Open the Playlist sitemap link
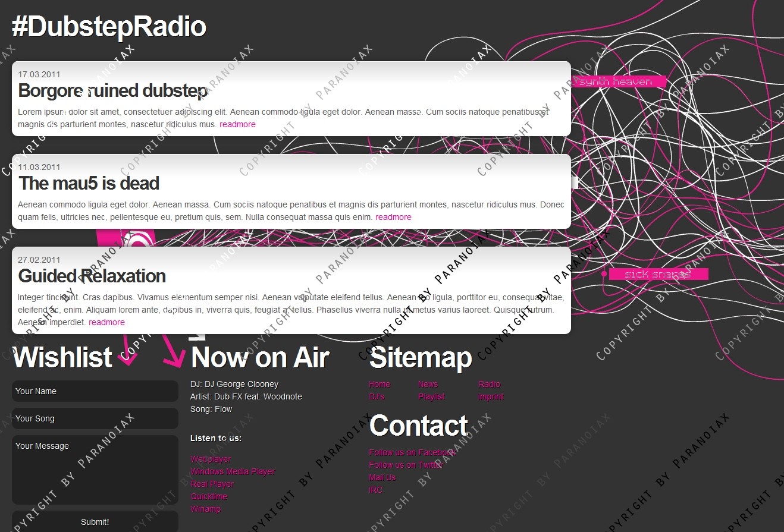 click(x=431, y=396)
